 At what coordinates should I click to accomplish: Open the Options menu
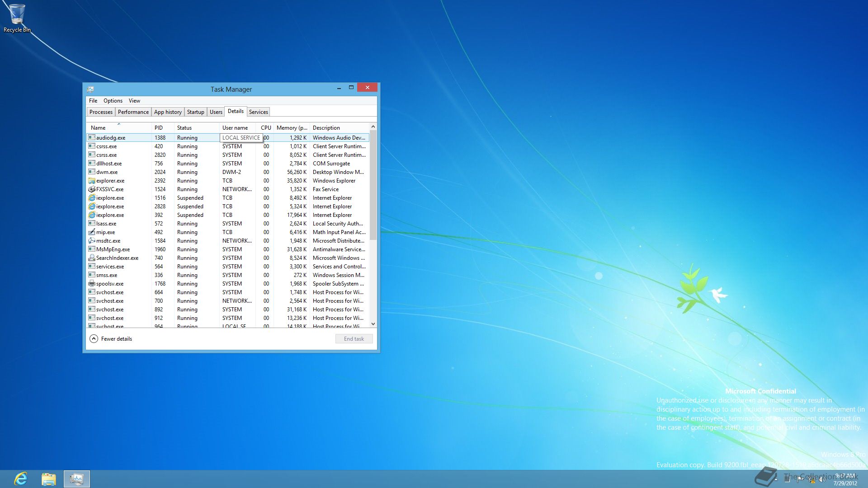point(113,101)
